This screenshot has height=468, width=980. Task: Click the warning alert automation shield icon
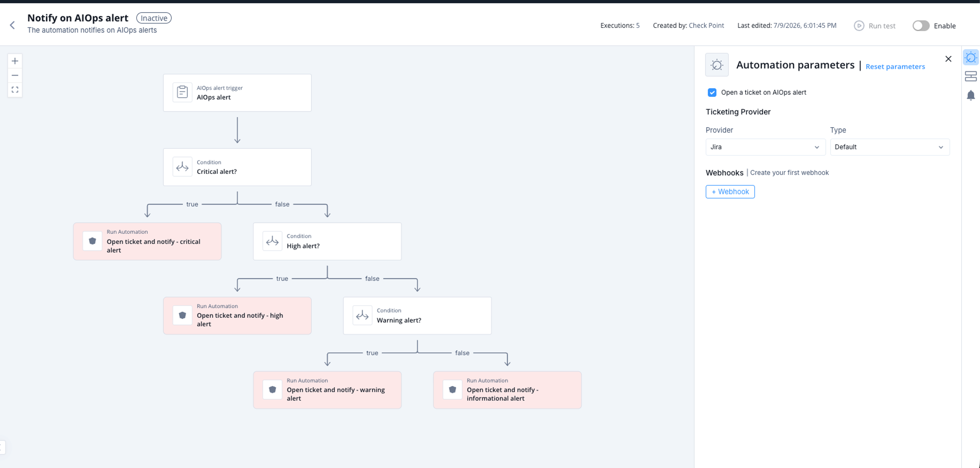(272, 390)
